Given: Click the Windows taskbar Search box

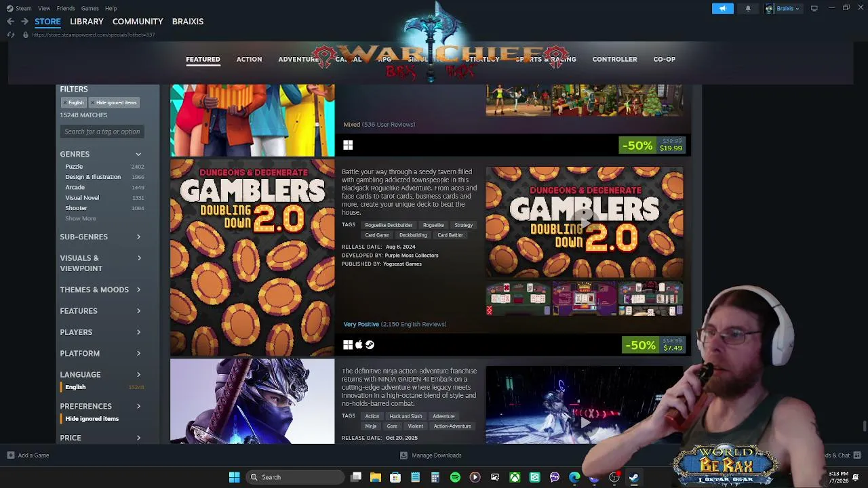Looking at the screenshot, I should click(294, 477).
